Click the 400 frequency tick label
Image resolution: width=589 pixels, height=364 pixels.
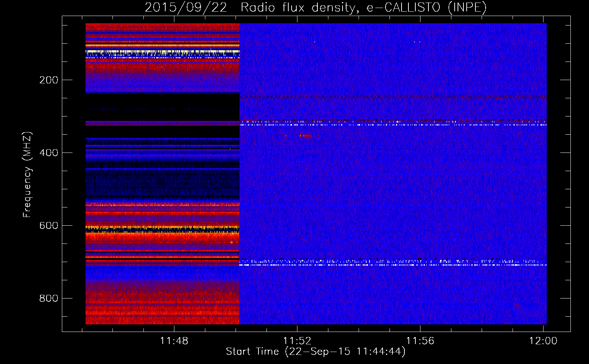49,153
